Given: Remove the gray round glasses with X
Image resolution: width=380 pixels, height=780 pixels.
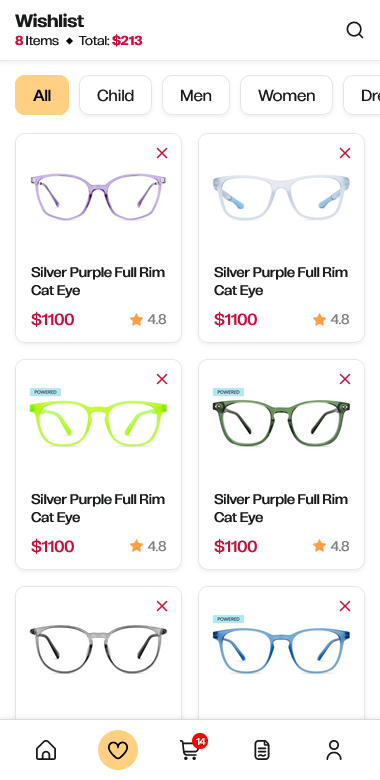Looking at the screenshot, I should [x=162, y=606].
